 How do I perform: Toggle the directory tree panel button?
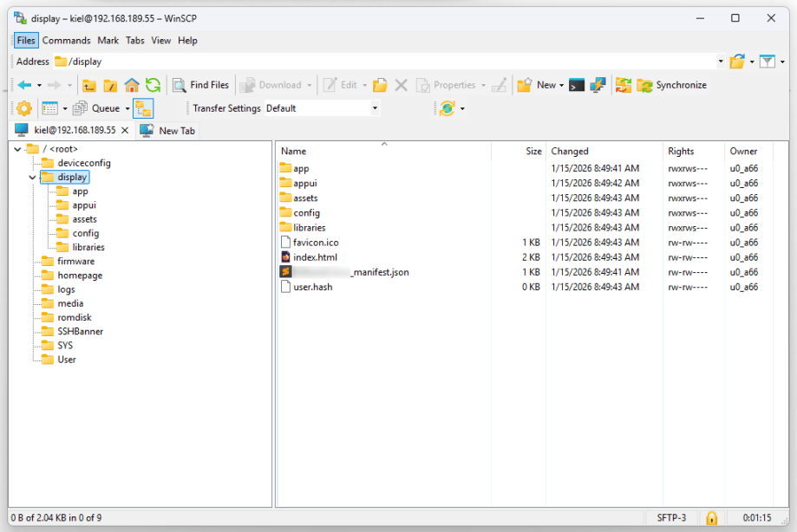pyautogui.click(x=144, y=108)
